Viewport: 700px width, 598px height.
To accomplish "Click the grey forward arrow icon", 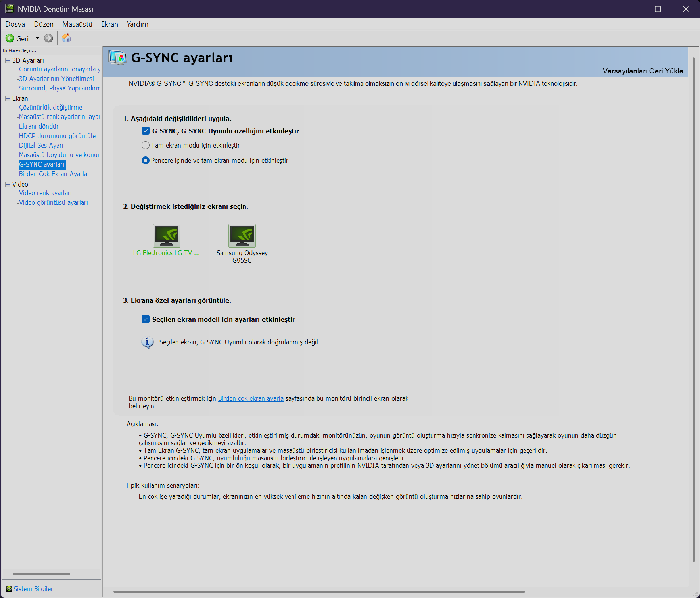I will [48, 38].
